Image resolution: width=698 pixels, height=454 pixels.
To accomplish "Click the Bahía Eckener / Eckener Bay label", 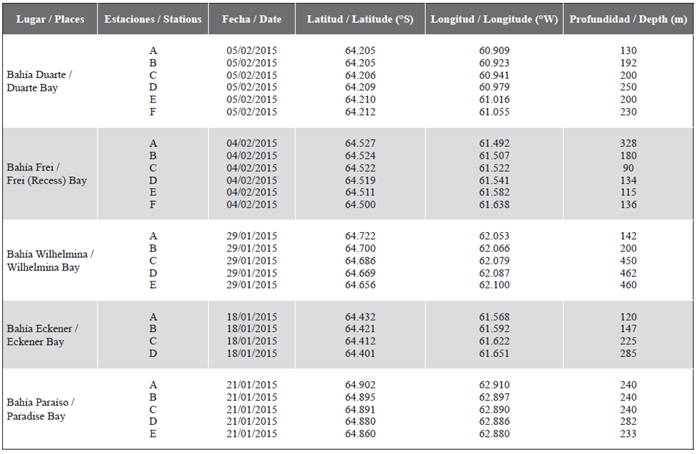I will 42,335.
